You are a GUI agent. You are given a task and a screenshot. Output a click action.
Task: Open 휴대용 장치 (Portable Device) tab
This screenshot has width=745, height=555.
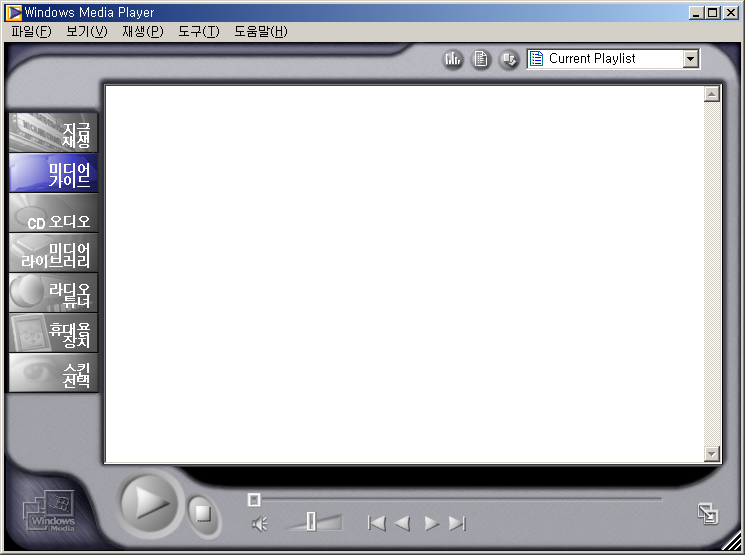(53, 332)
